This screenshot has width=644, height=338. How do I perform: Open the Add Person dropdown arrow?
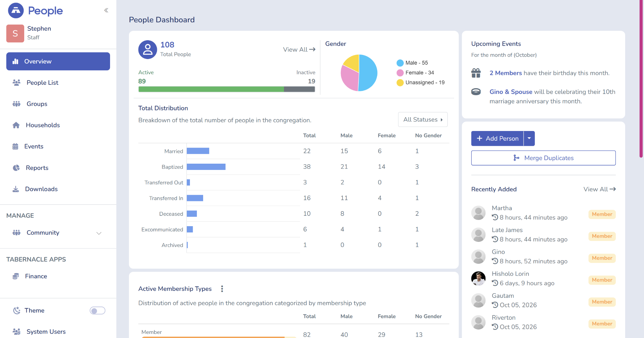click(x=529, y=139)
